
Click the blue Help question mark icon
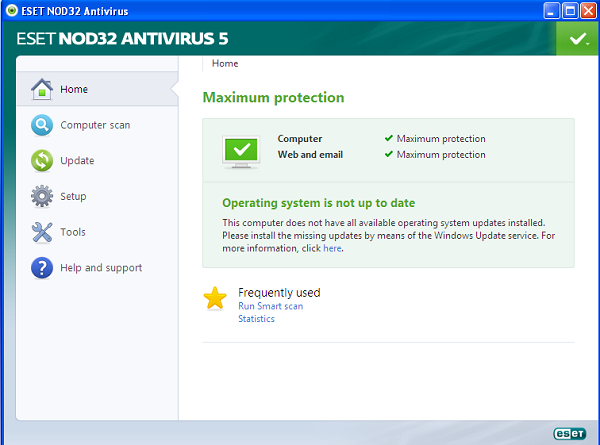click(42, 268)
